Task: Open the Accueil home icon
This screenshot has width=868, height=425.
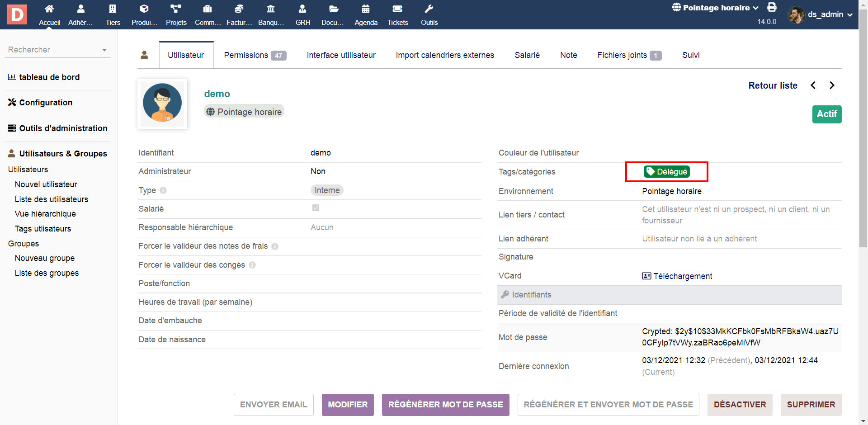Action: click(x=49, y=9)
